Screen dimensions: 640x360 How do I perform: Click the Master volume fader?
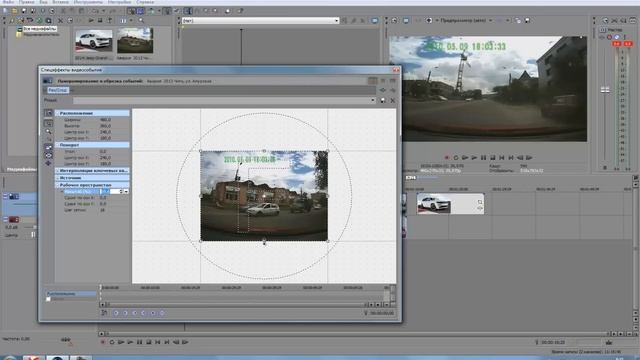[x=605, y=90]
